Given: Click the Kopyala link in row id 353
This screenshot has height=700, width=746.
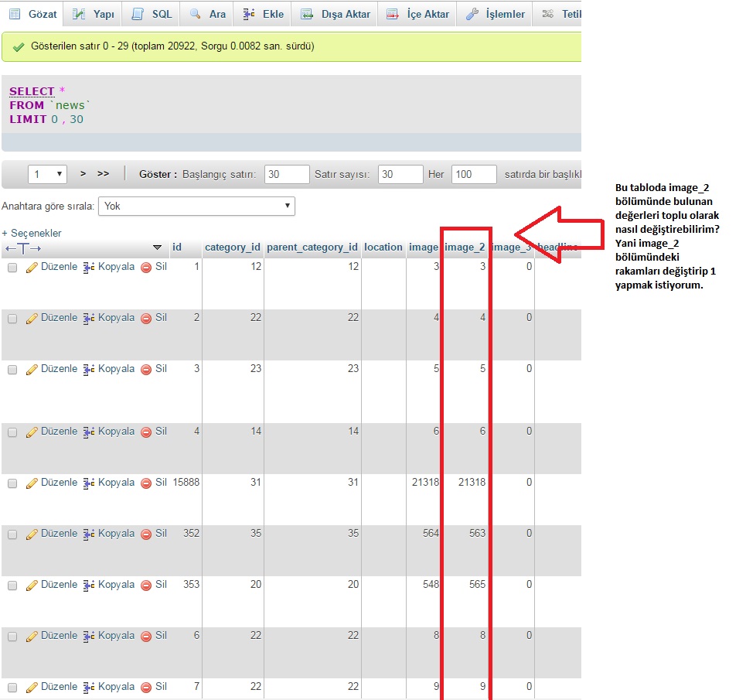Looking at the screenshot, I should (116, 584).
